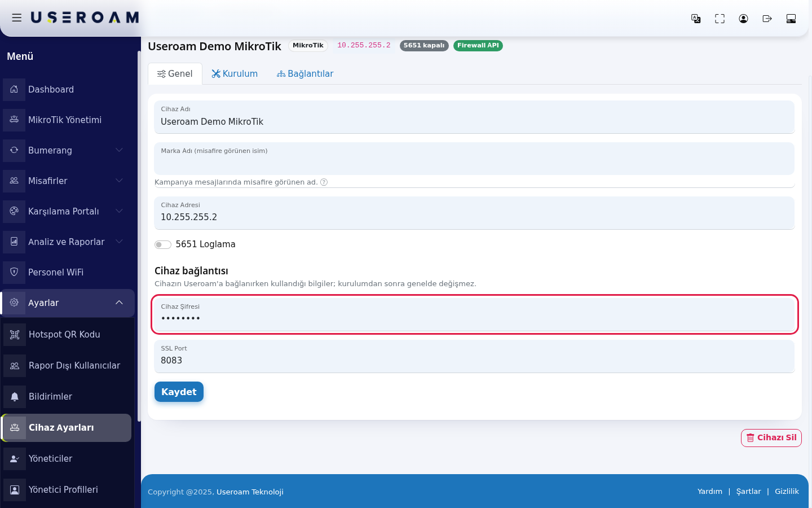
Task: Toggle the hamburger menu icon
Action: click(x=17, y=18)
